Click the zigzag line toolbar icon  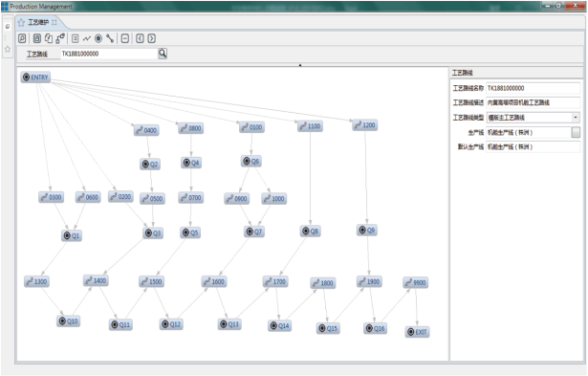point(87,38)
